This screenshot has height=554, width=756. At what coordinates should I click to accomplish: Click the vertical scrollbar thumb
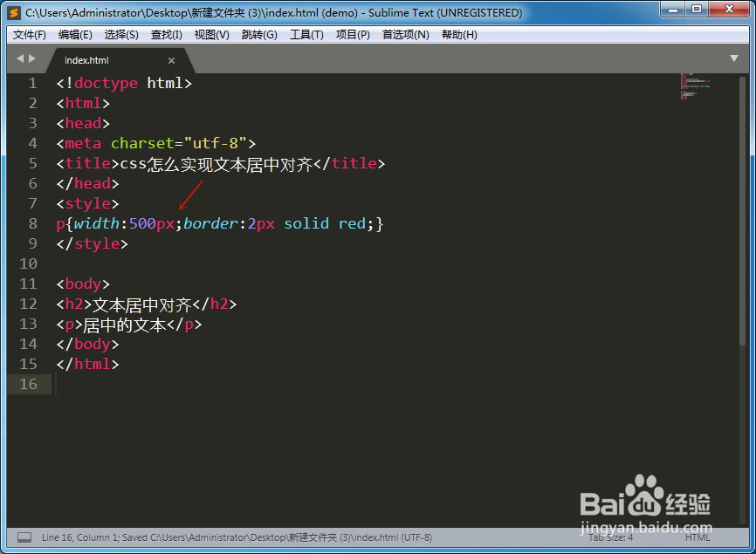coord(743,211)
